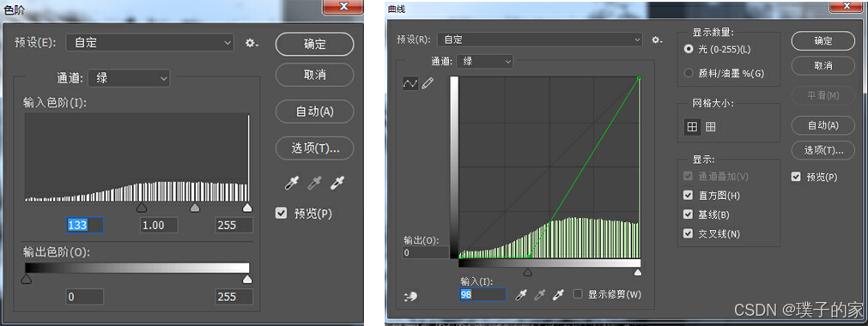
Task: Pick the black point eyedropper in Curves
Action: 521,295
